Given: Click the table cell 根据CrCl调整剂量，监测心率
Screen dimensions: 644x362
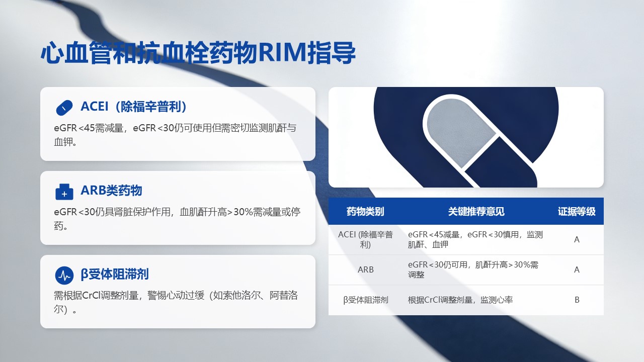Looking at the screenshot, I should [x=460, y=300].
